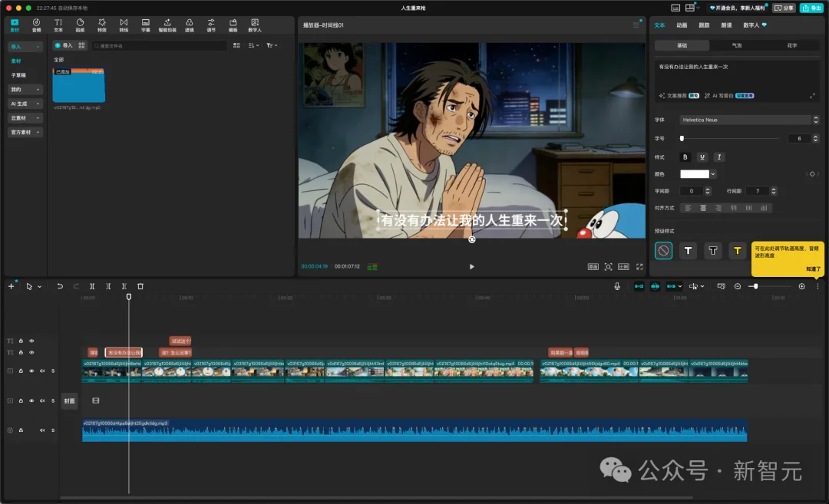Open the 转场 (Transitions) panel
829x504 pixels.
124,25
